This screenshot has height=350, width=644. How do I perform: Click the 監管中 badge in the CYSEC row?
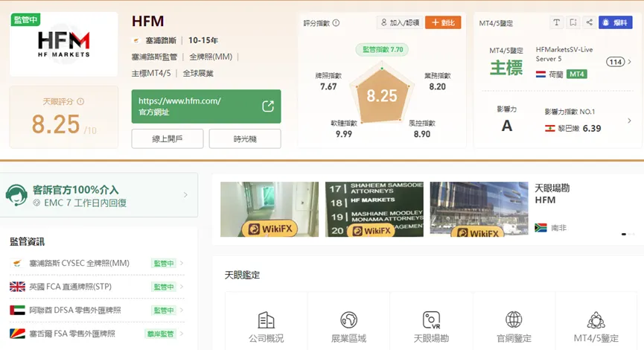pyautogui.click(x=164, y=264)
